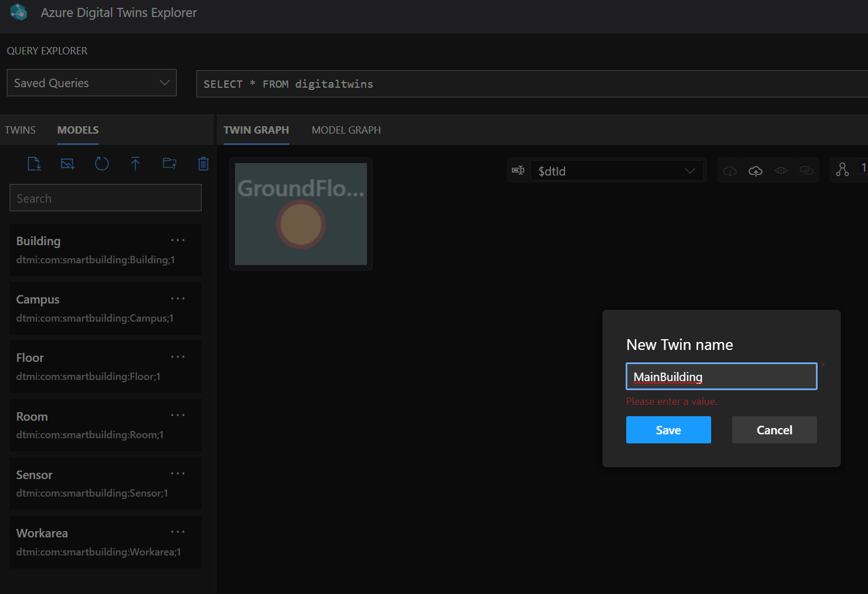This screenshot has width=868, height=594.
Task: Click Save in New Twin name dialog
Action: coord(669,430)
